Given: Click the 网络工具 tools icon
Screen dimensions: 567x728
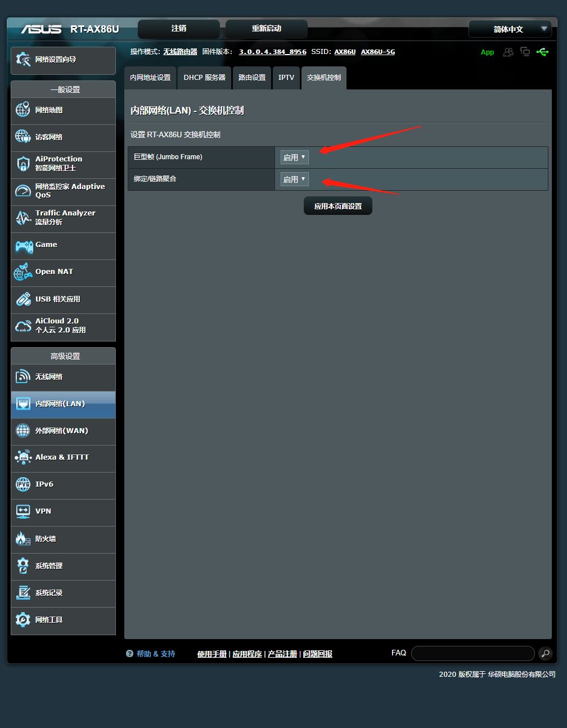Looking at the screenshot, I should point(22,619).
